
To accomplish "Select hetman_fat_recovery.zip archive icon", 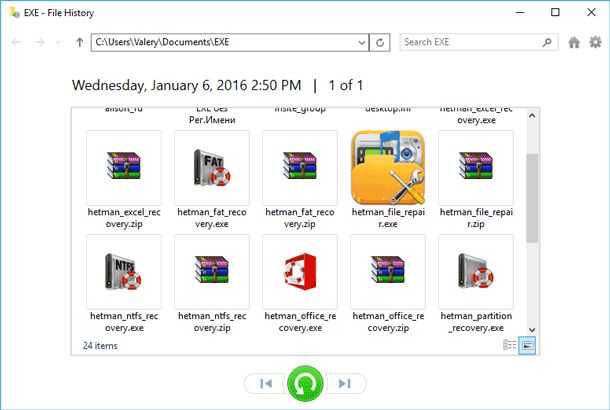I will pos(300,166).
